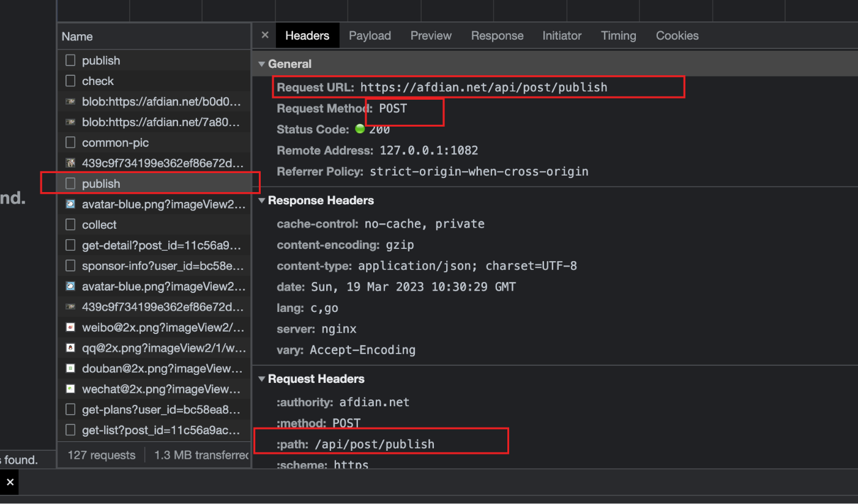The image size is (858, 504).
Task: Click the green status code indicator dot
Action: pos(360,129)
